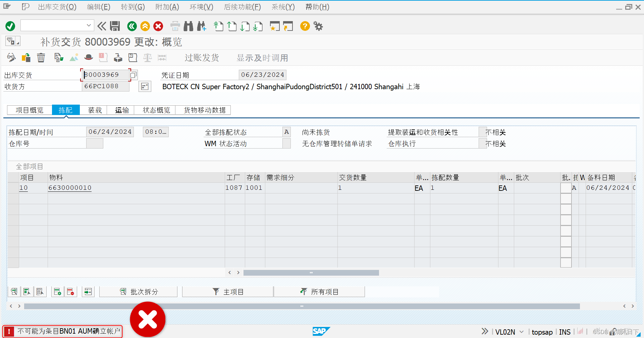
Task: Open the VL02N transaction dropdown in status bar
Action: pos(521,332)
